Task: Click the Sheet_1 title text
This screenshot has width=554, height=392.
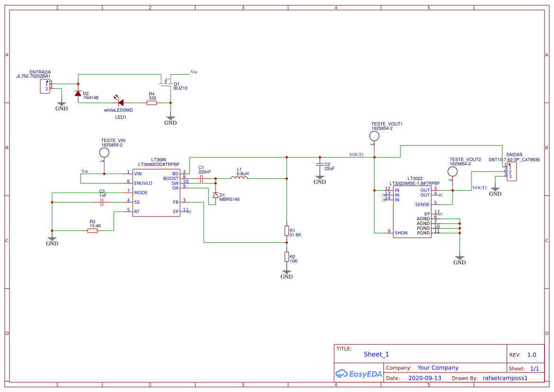Action: coord(376,354)
